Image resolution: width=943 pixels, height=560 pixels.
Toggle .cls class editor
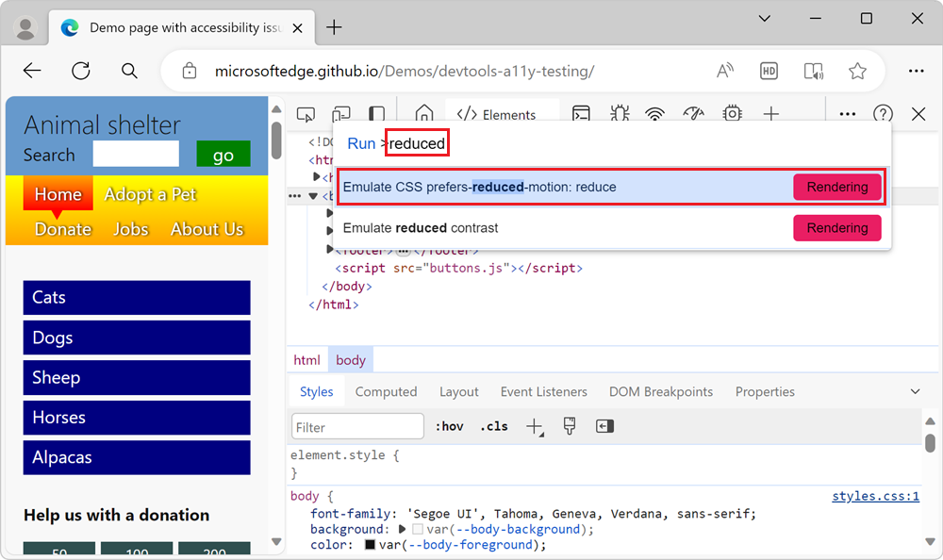coord(493,426)
